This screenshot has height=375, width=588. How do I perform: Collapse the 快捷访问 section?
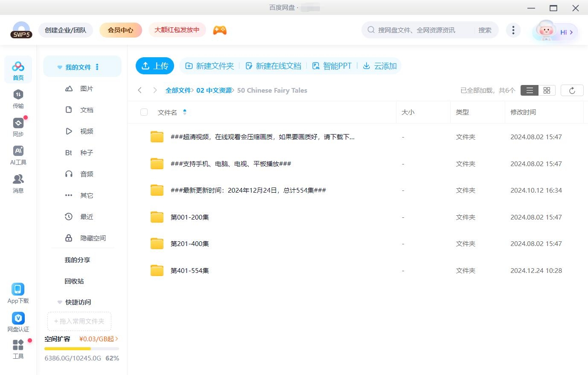59,302
